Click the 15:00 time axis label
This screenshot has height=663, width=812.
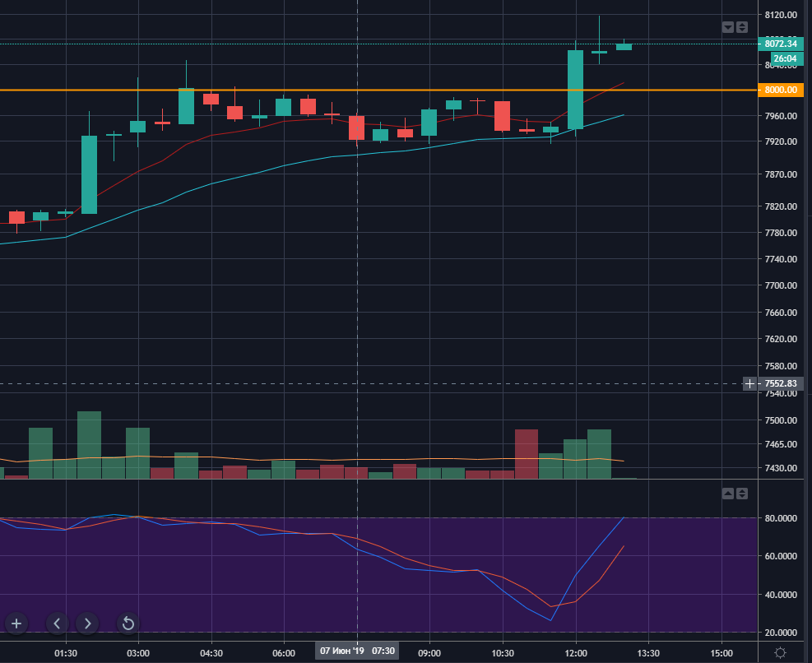[722, 653]
